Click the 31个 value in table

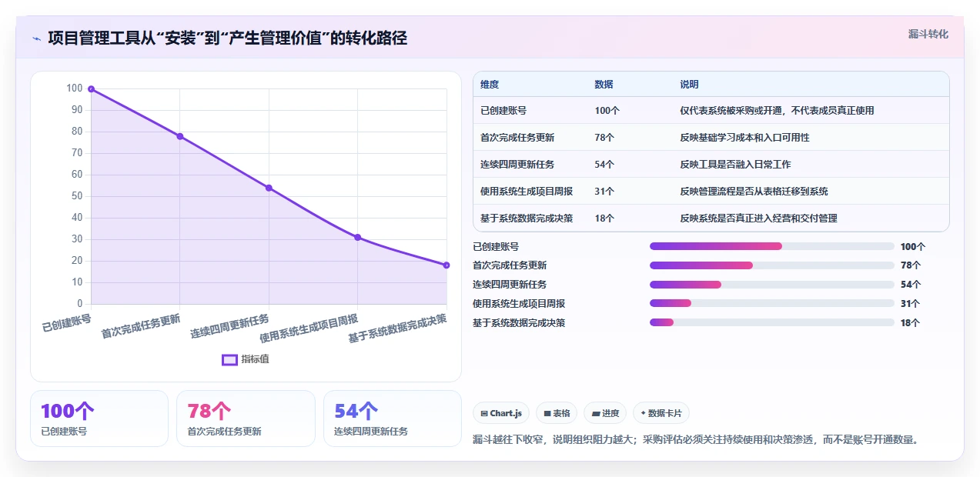point(605,192)
